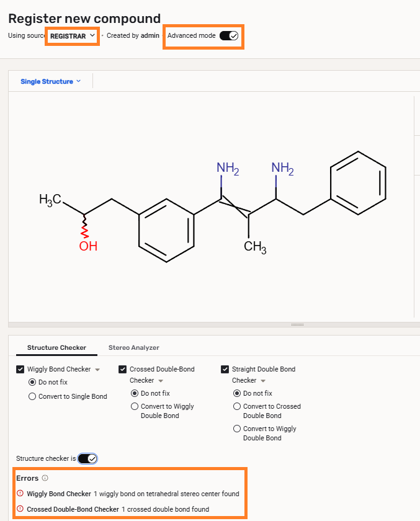This screenshot has width=420, height=521.
Task: Open the REGISTRAR source dropdown
Action: tap(73, 36)
